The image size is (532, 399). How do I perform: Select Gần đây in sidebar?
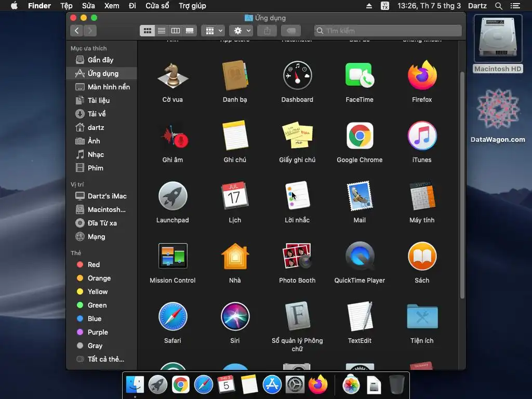pyautogui.click(x=102, y=60)
